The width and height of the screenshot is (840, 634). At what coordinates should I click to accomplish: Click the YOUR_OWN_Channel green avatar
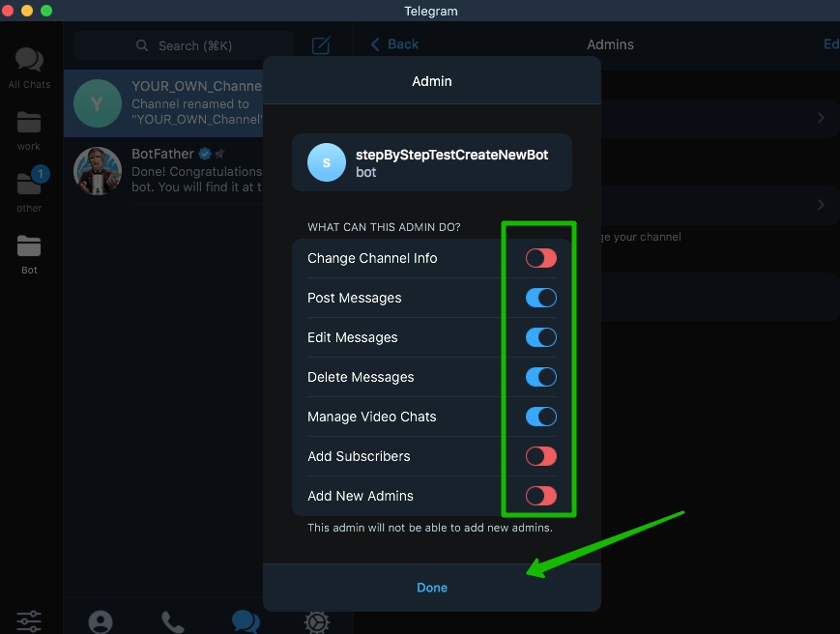click(x=97, y=103)
